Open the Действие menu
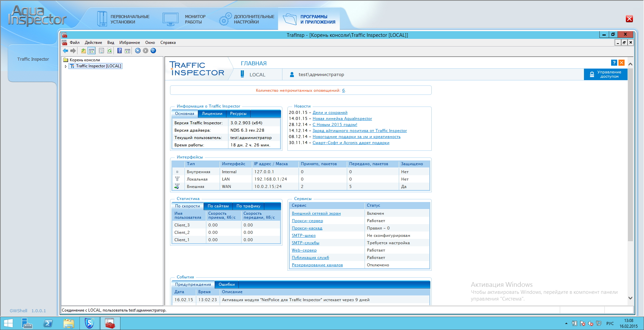 tap(93, 43)
